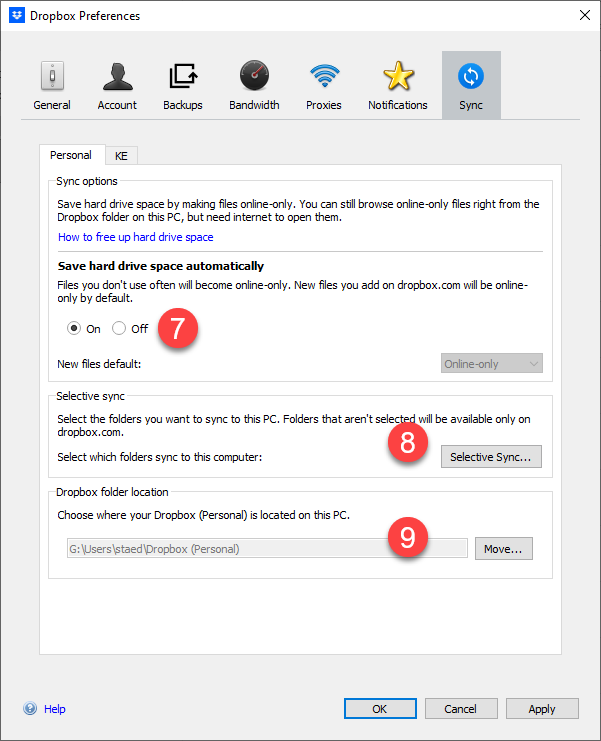Viewport: 601px width, 741px height.
Task: Open the Backups preferences icon
Action: point(183,76)
